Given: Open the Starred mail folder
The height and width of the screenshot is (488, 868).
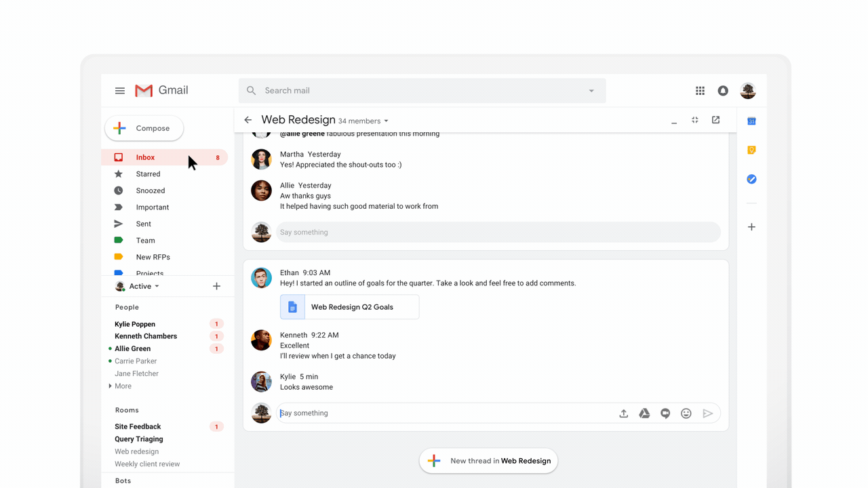Looking at the screenshot, I should tap(148, 174).
